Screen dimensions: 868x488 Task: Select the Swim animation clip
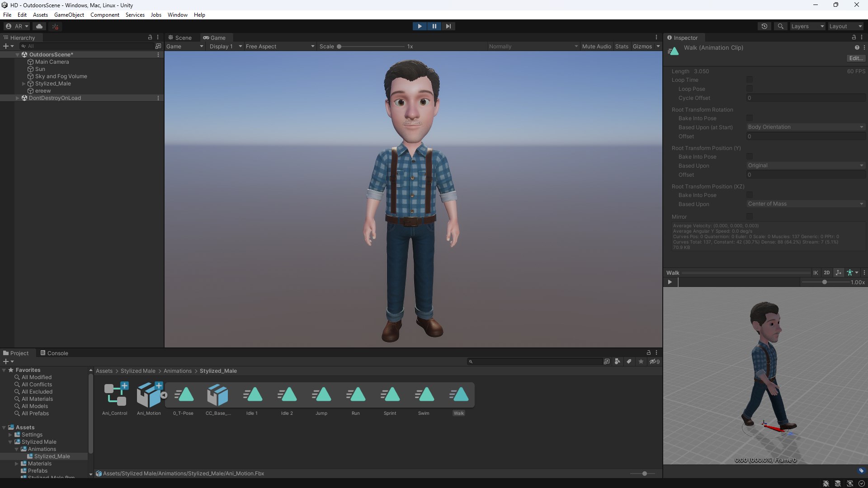click(424, 399)
